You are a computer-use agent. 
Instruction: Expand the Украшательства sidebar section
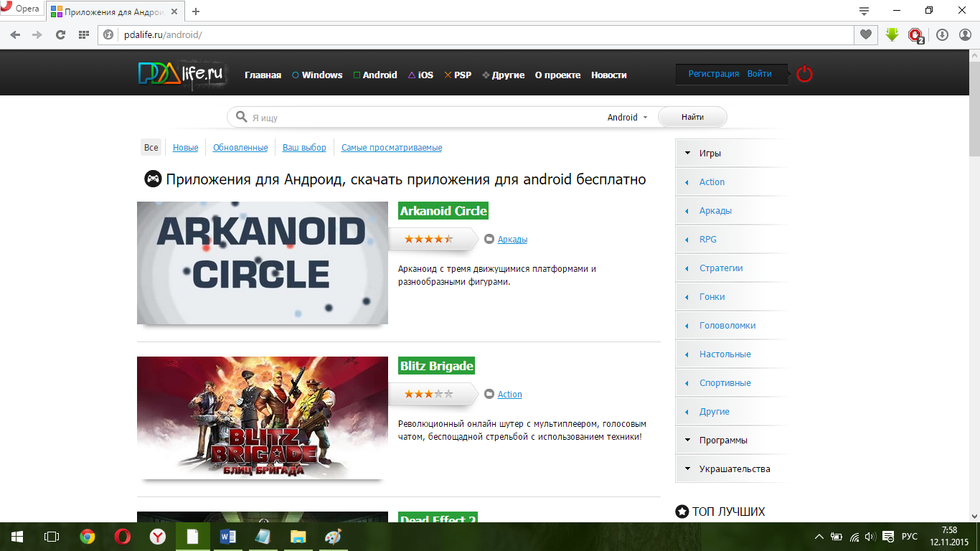pos(730,469)
